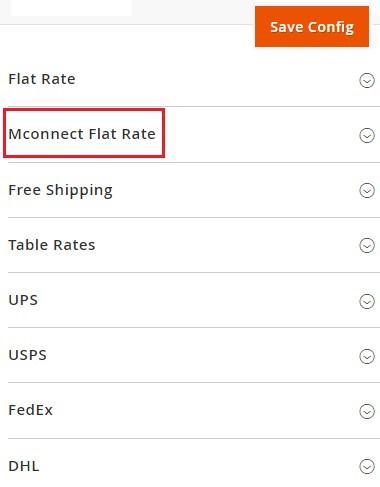
Task: Click the orange Save Config button
Action: [x=312, y=26]
